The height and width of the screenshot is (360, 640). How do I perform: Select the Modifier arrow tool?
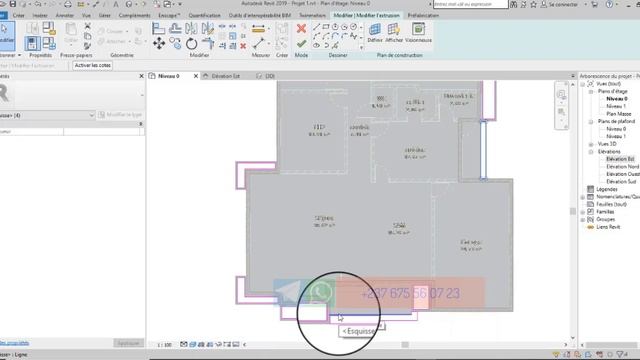(x=6, y=35)
